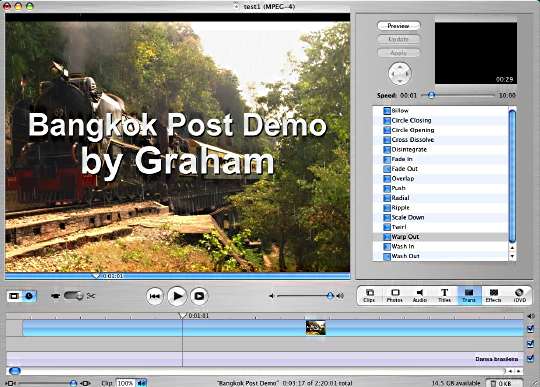Select the Push transition
Image resolution: width=540 pixels, height=387 pixels.
[440, 188]
